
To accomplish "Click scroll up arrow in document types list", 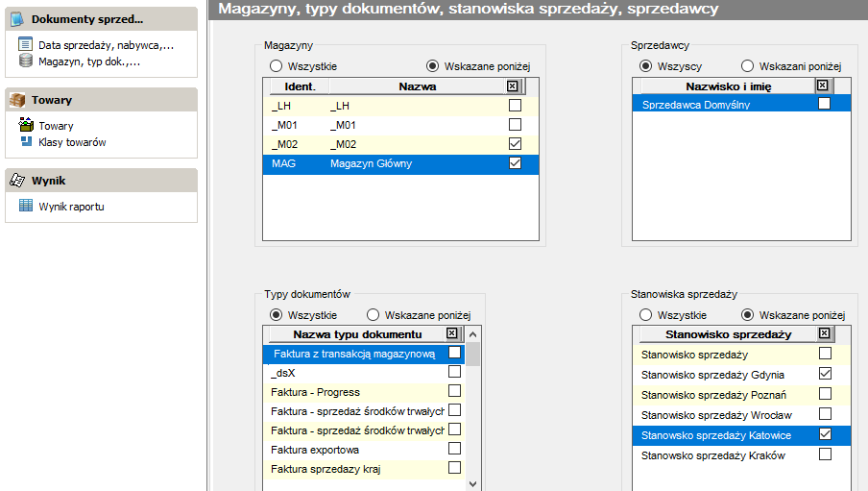I will pyautogui.click(x=472, y=334).
